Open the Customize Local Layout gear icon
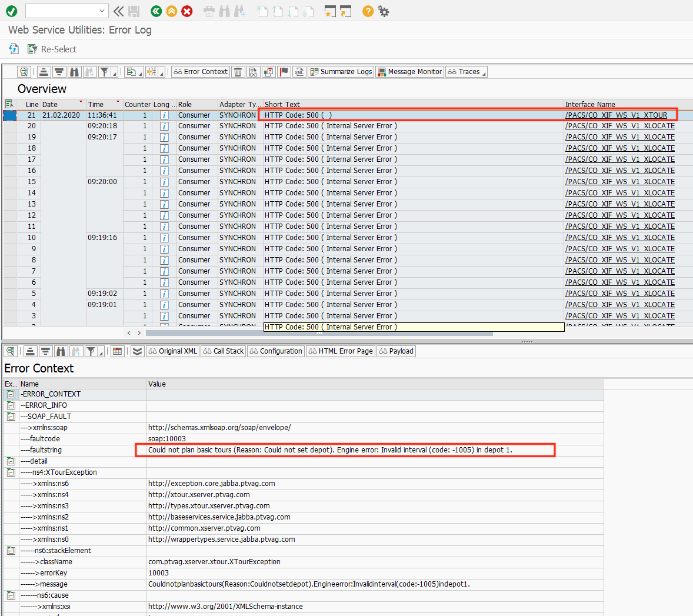 [x=384, y=11]
